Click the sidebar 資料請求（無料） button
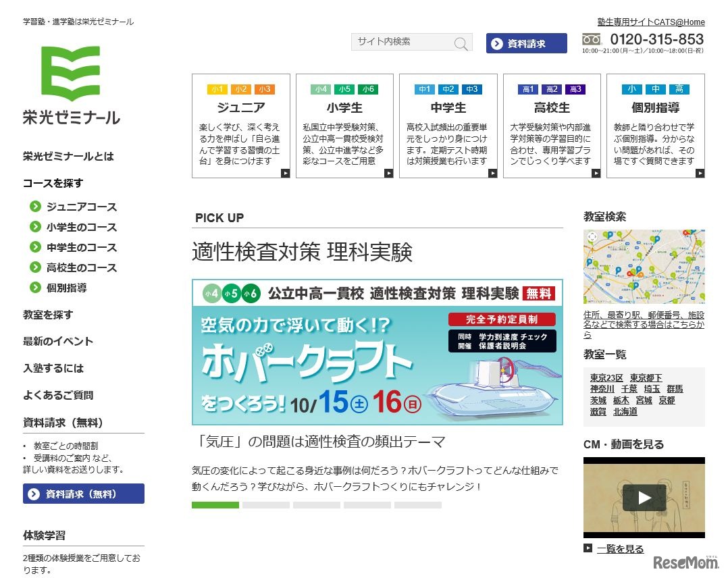 pyautogui.click(x=84, y=494)
